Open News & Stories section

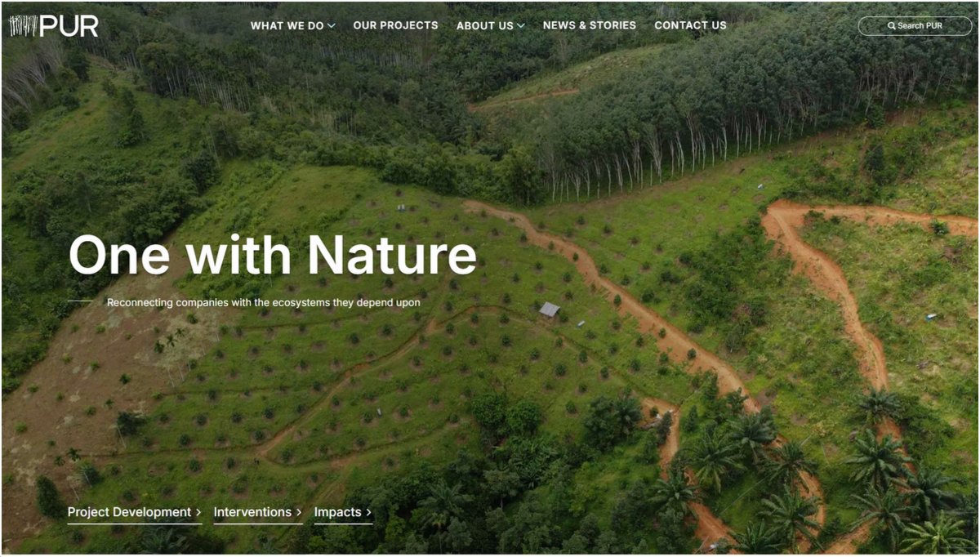(589, 26)
